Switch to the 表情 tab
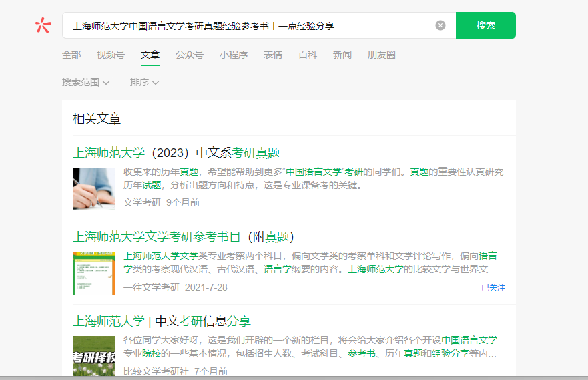Screen dimensions: 588x380 tap(272, 55)
